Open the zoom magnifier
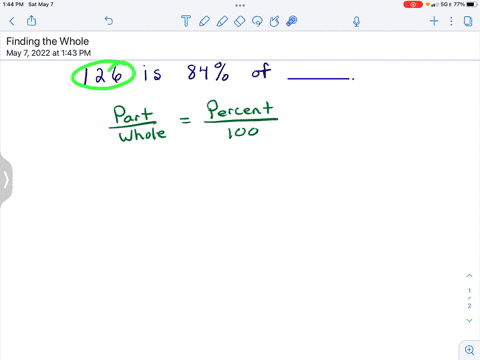Screen dimensions: 480x360 click(469, 350)
